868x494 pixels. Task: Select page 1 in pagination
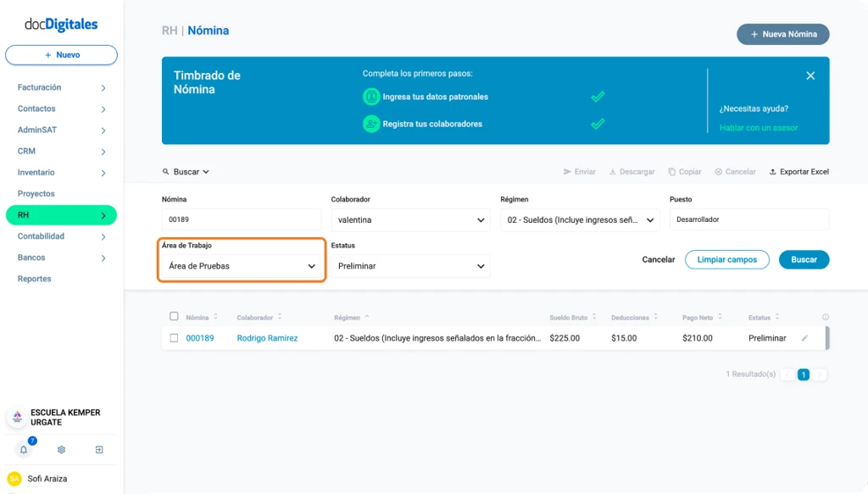[x=804, y=375]
